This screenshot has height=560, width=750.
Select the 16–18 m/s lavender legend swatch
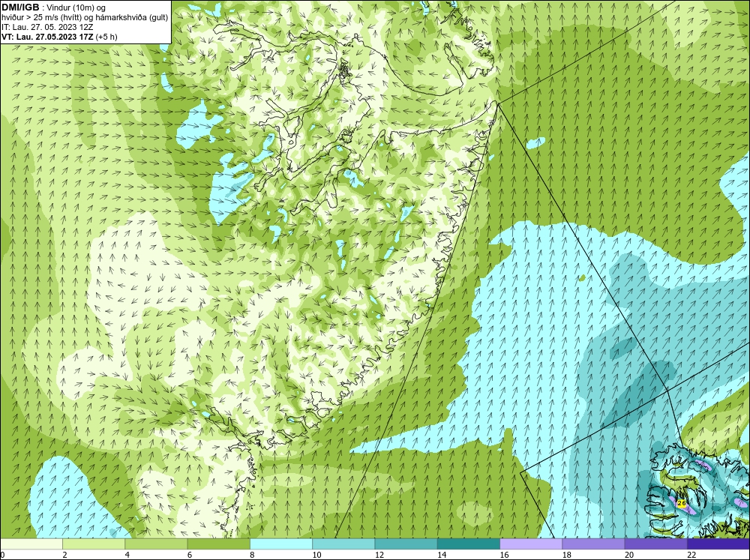[x=531, y=544]
